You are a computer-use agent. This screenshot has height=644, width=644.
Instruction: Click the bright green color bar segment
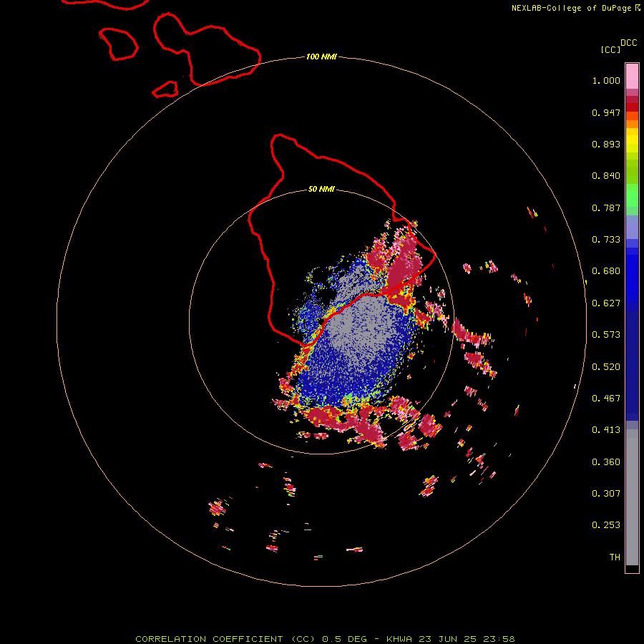coord(632,195)
